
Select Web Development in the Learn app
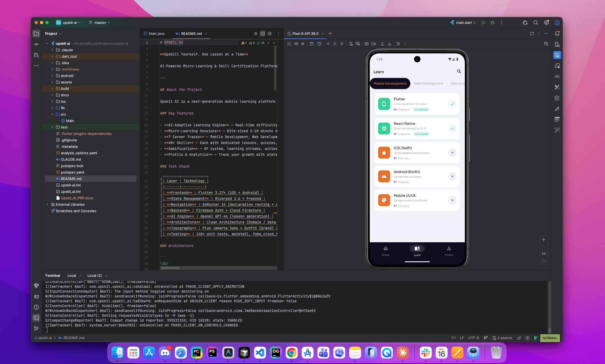[428, 83]
